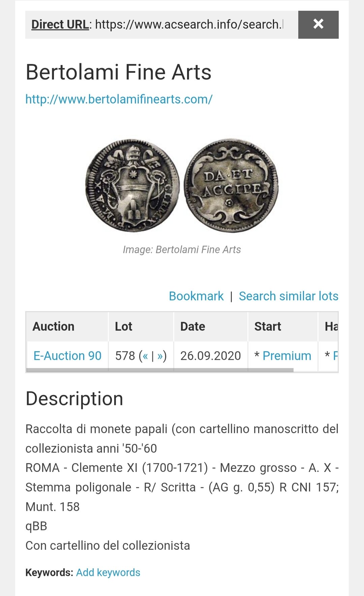The width and height of the screenshot is (364, 596).
Task: Click the Lot column header
Action: 123,326
